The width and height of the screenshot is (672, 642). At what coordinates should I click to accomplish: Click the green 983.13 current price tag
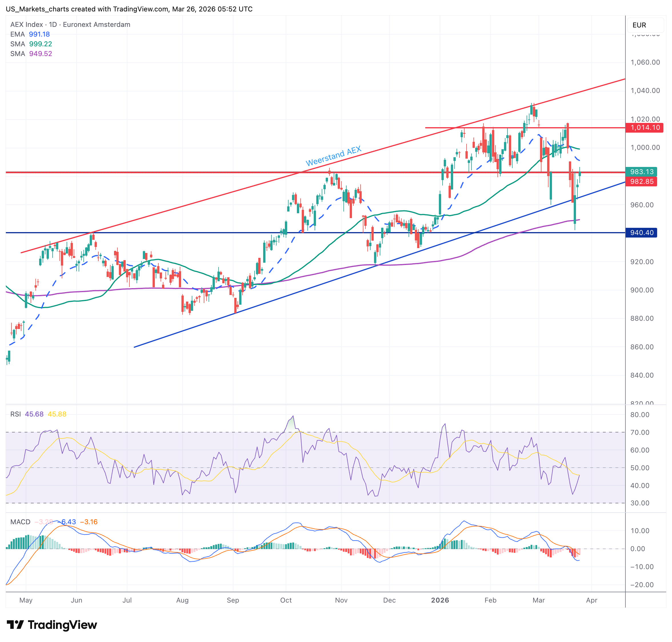click(641, 172)
